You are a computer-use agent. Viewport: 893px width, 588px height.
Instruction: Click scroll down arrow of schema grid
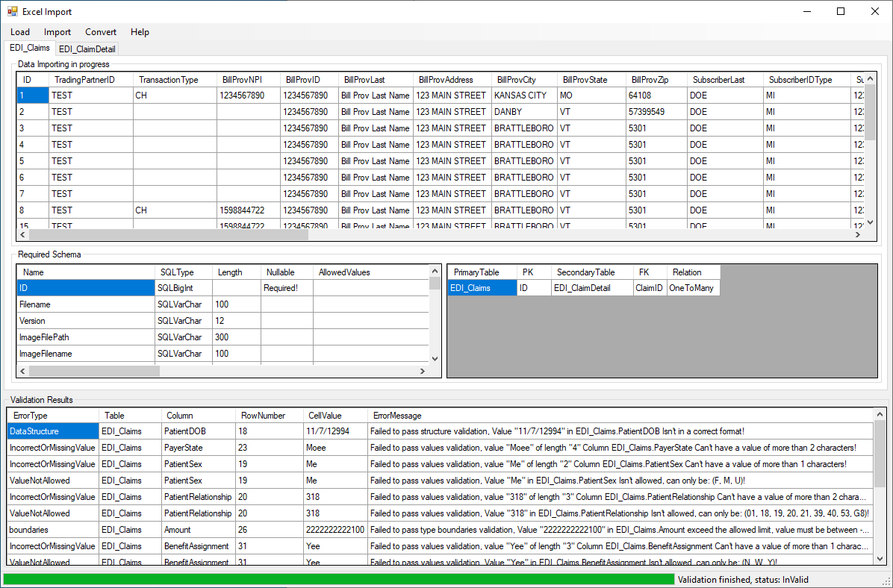[435, 359]
